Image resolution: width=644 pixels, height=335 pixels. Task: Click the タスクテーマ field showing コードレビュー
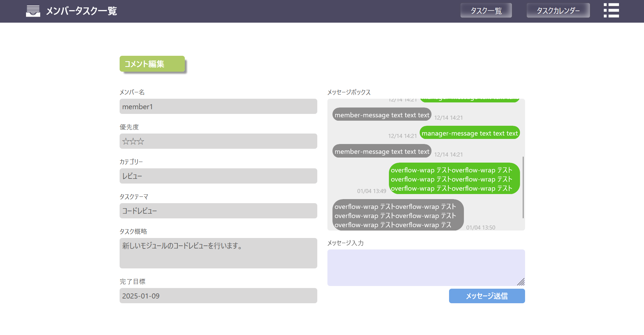coord(218,211)
